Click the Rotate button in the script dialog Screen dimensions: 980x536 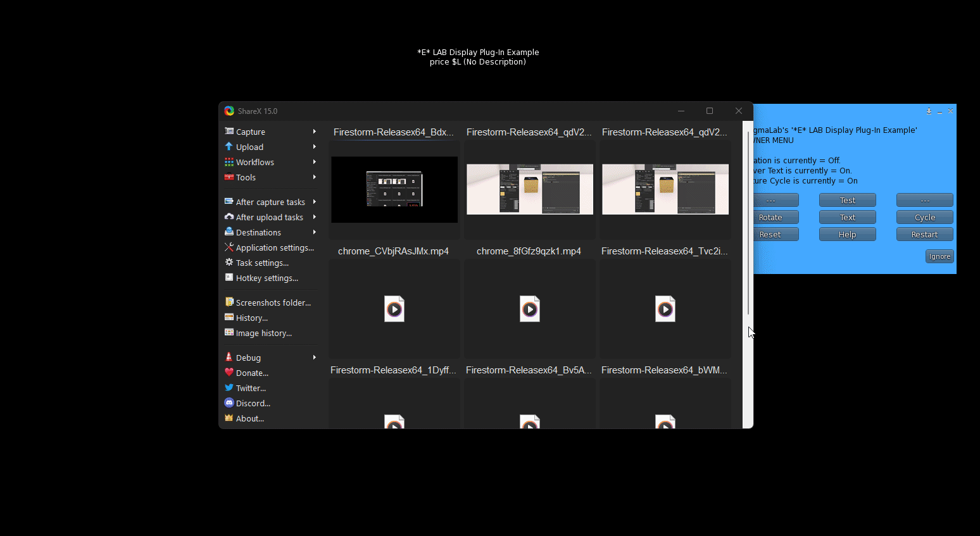point(776,217)
